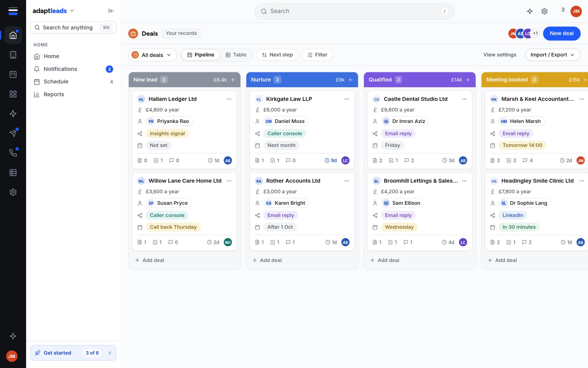Click the Search for anything box

(73, 28)
